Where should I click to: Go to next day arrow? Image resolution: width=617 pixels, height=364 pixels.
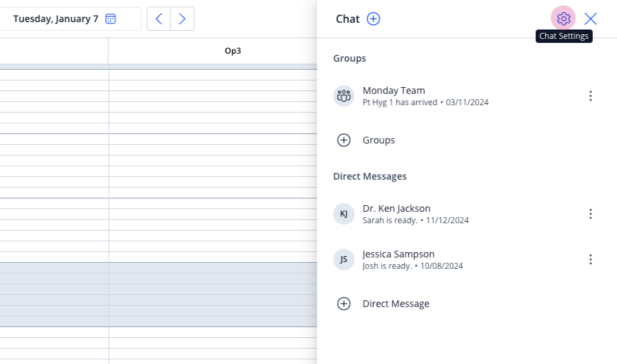coord(182,19)
